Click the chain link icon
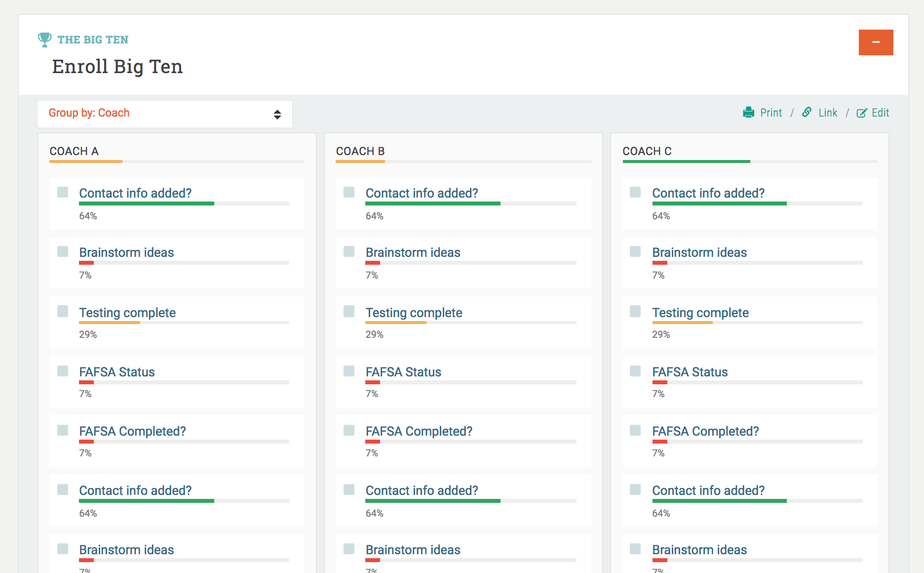 pyautogui.click(x=807, y=113)
